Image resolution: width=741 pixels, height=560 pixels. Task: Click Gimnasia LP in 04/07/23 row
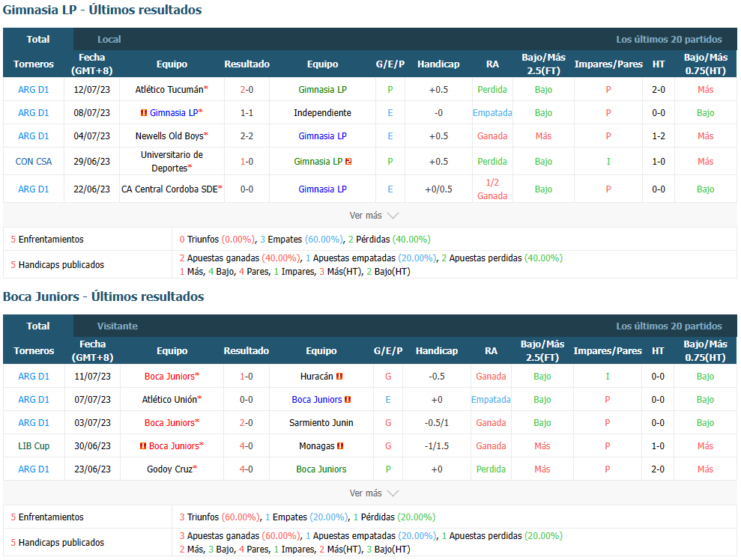tap(322, 136)
